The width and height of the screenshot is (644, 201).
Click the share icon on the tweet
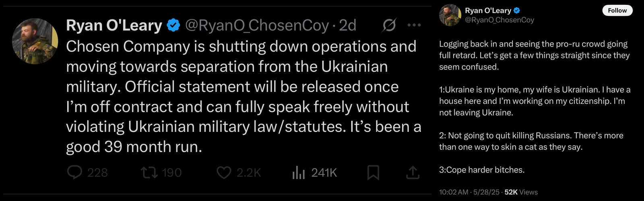click(413, 173)
